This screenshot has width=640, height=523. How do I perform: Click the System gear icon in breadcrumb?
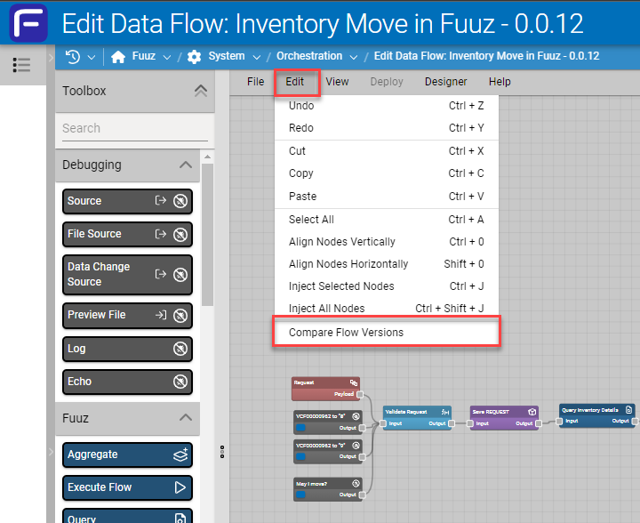194,57
